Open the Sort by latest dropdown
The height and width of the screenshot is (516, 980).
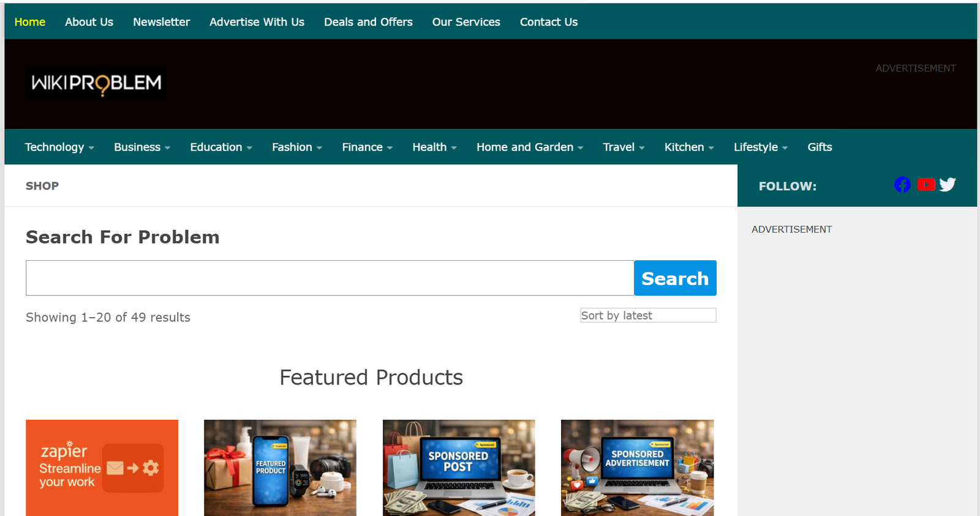pyautogui.click(x=647, y=315)
